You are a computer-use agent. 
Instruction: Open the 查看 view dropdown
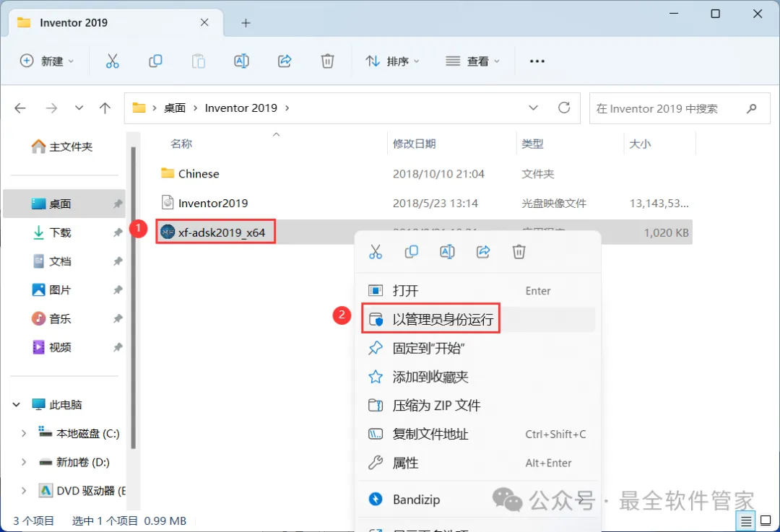point(472,61)
